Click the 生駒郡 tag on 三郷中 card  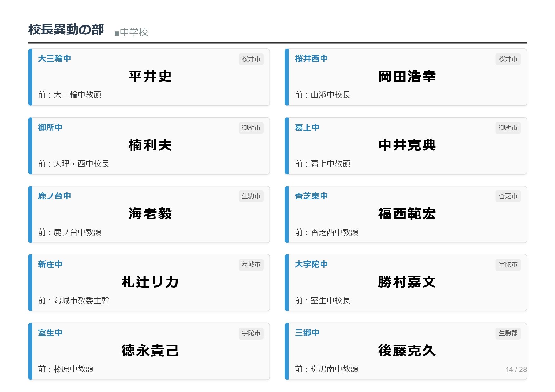508,333
